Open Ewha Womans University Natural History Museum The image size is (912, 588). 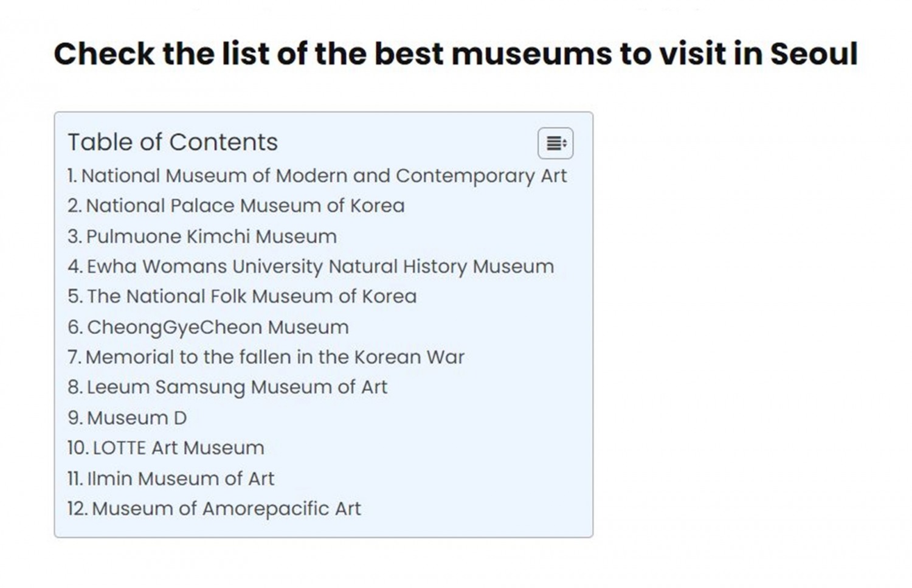coord(320,267)
